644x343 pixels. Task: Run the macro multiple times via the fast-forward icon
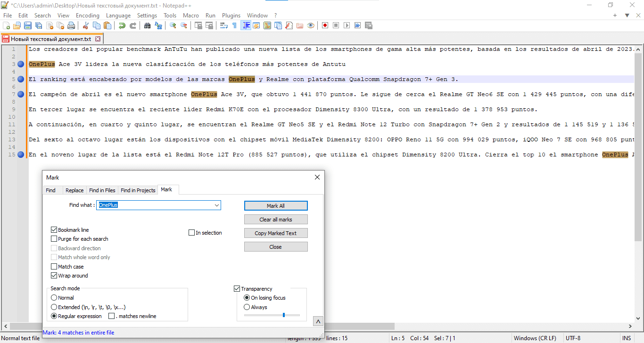click(x=357, y=25)
